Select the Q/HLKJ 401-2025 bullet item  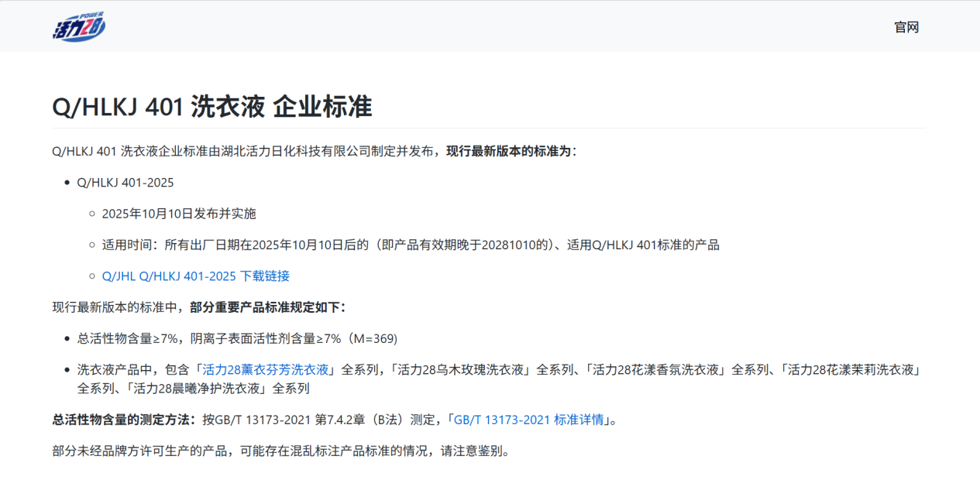point(125,183)
